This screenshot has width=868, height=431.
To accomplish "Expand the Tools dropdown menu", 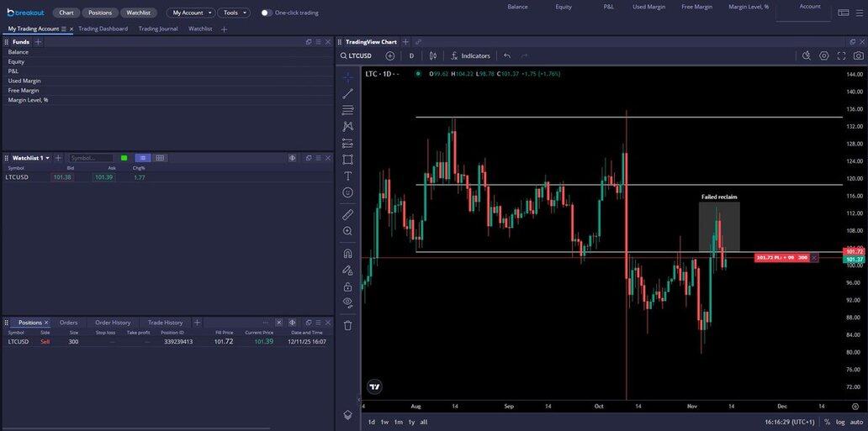I will click(233, 13).
